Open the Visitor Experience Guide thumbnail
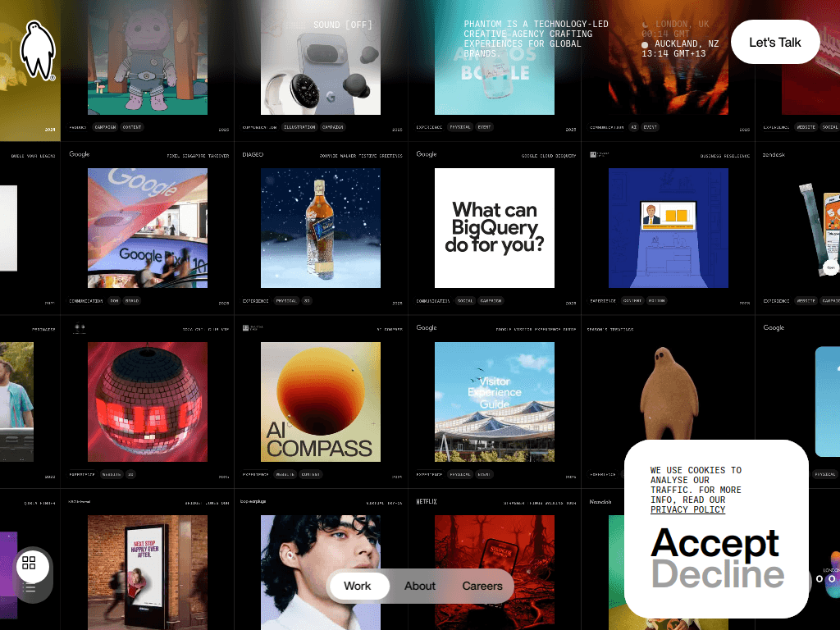The image size is (840, 630). (495, 402)
